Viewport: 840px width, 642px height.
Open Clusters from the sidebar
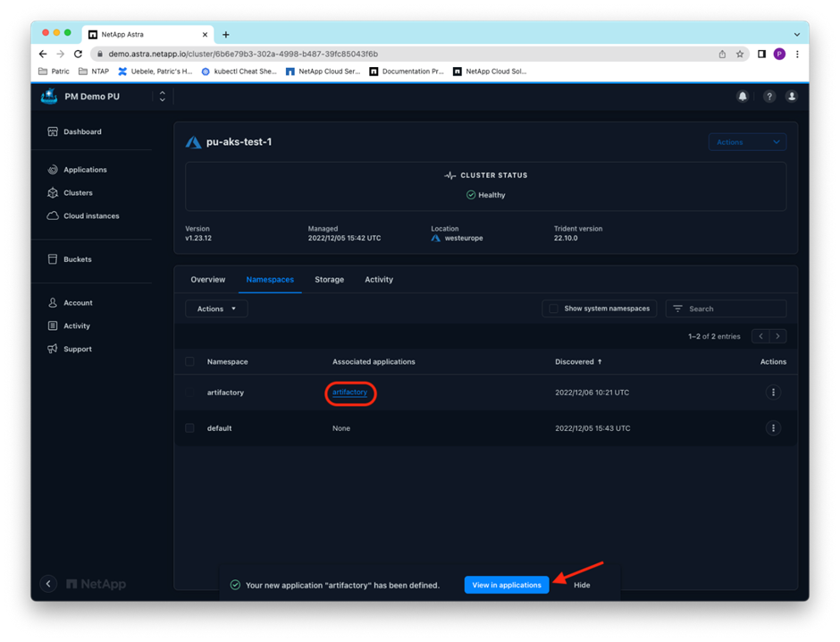71,193
